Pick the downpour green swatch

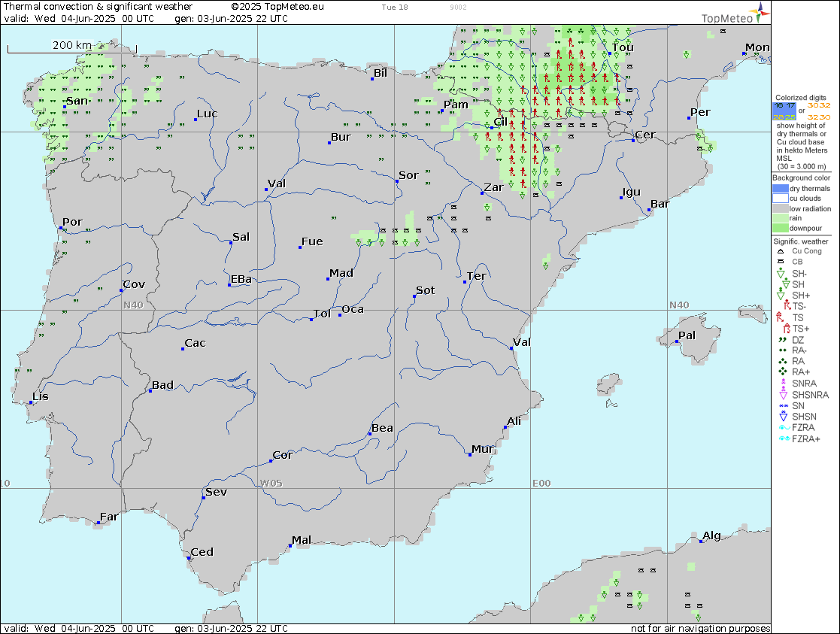pos(780,228)
